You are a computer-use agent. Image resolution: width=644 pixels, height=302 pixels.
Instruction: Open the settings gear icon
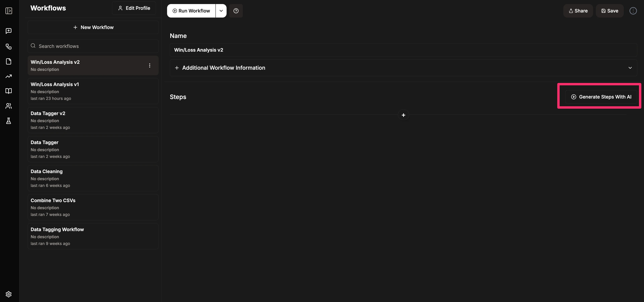click(9, 294)
